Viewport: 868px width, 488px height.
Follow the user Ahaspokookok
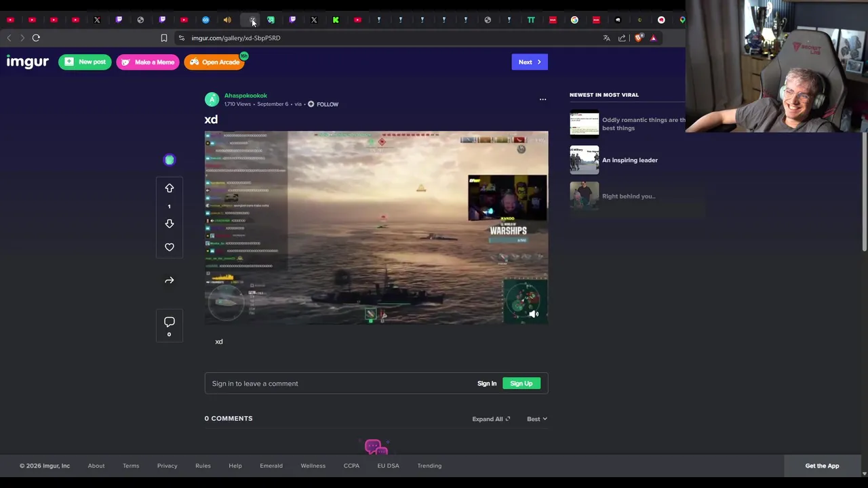(323, 104)
